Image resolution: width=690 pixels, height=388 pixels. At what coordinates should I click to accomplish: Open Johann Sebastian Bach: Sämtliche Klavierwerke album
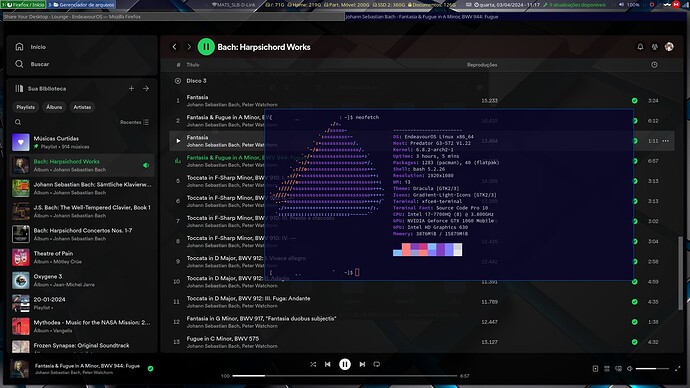82,188
